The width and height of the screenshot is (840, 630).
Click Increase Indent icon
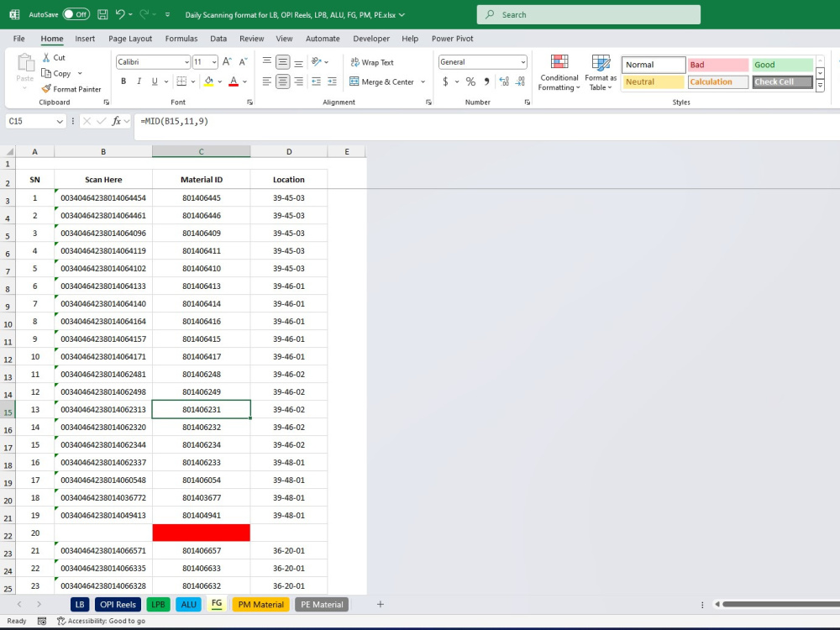pos(332,81)
